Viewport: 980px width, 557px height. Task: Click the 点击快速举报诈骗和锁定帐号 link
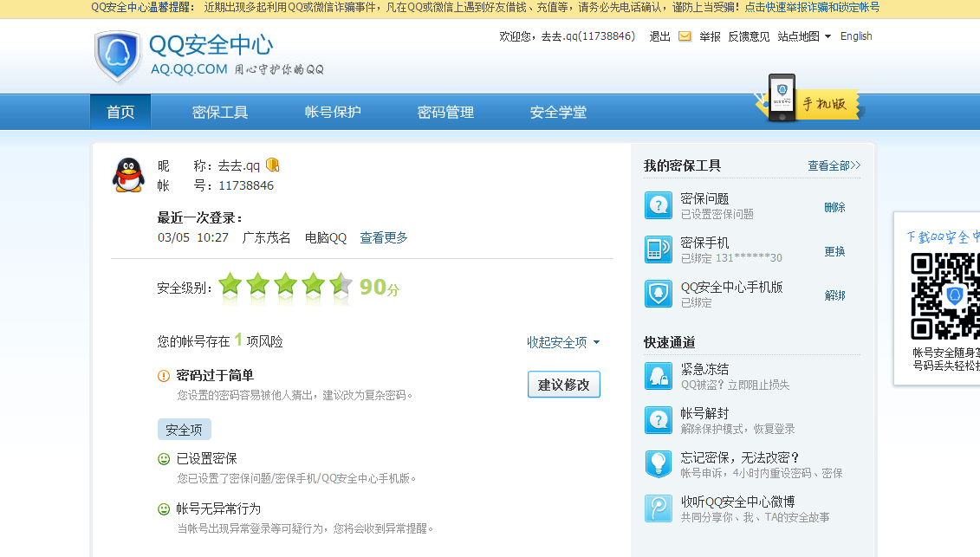tap(812, 8)
